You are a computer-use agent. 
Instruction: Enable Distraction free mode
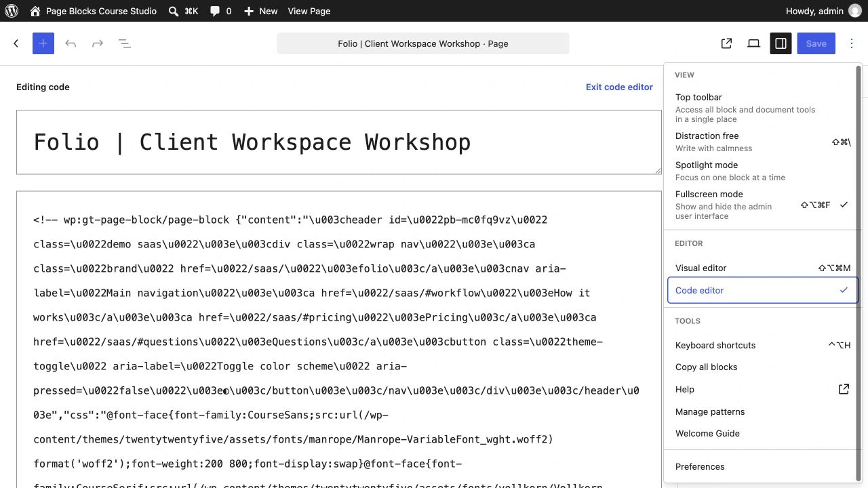[x=762, y=142]
